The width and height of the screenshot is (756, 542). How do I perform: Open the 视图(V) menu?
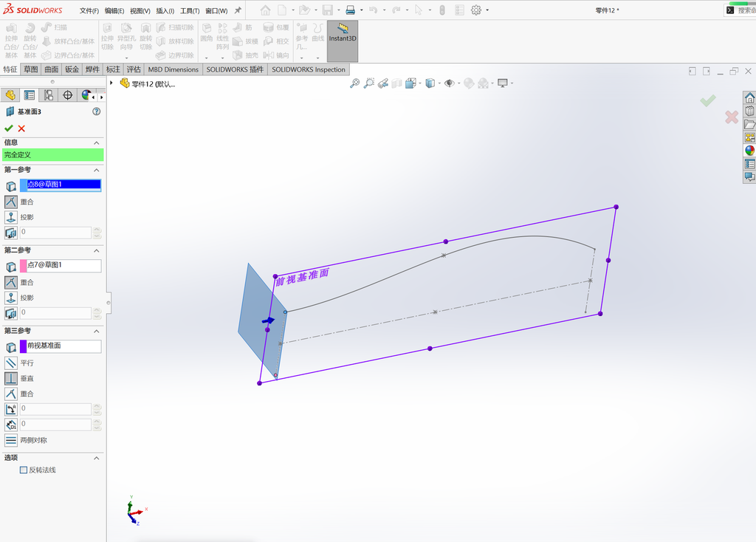tap(140, 10)
